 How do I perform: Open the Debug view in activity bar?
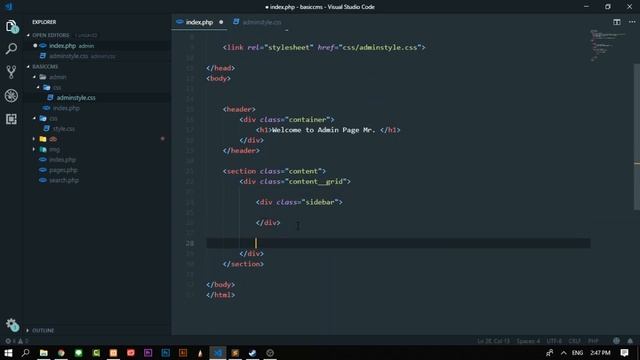11,96
